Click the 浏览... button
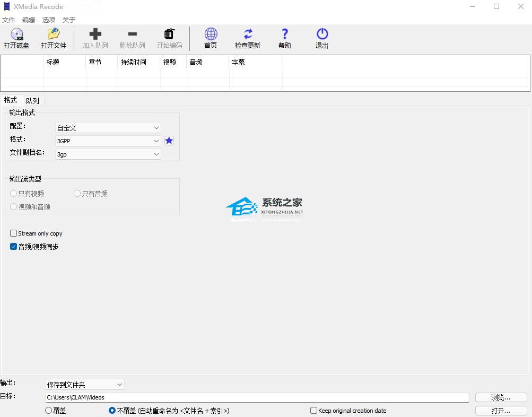Image resolution: width=532 pixels, height=417 pixels. pyautogui.click(x=501, y=397)
